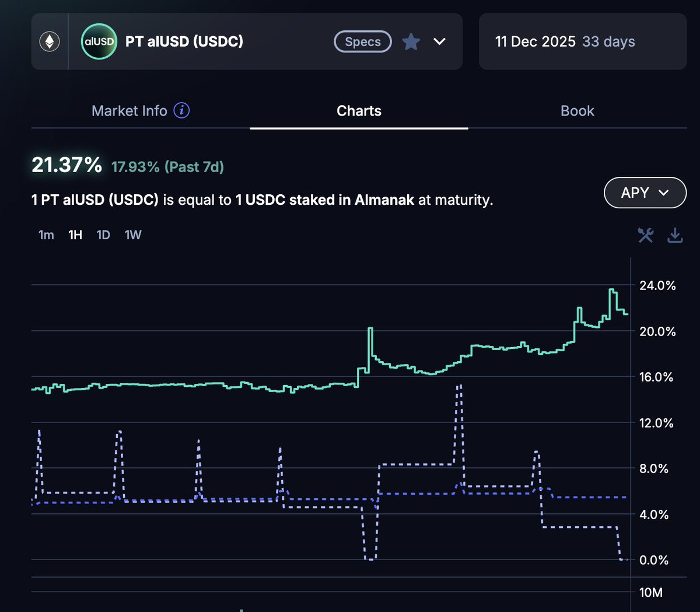Click the 10M volume axis label
700x612 pixels.
coord(651,592)
